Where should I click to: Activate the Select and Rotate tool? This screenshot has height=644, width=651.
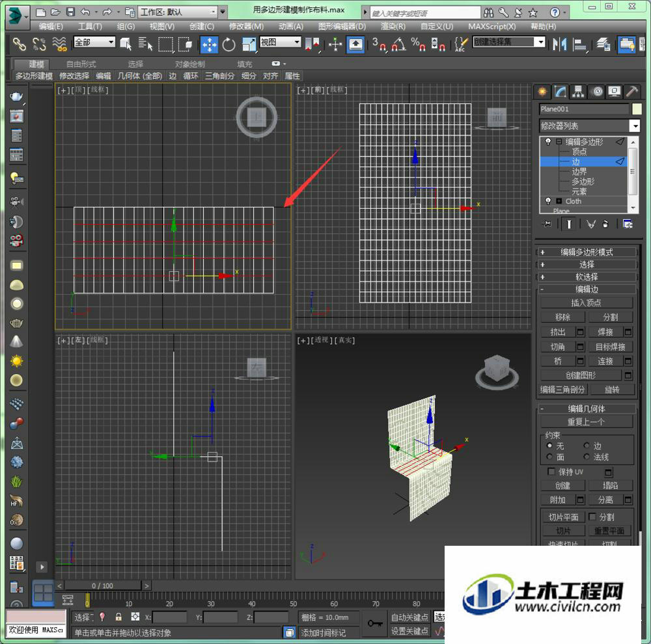pyautogui.click(x=229, y=44)
